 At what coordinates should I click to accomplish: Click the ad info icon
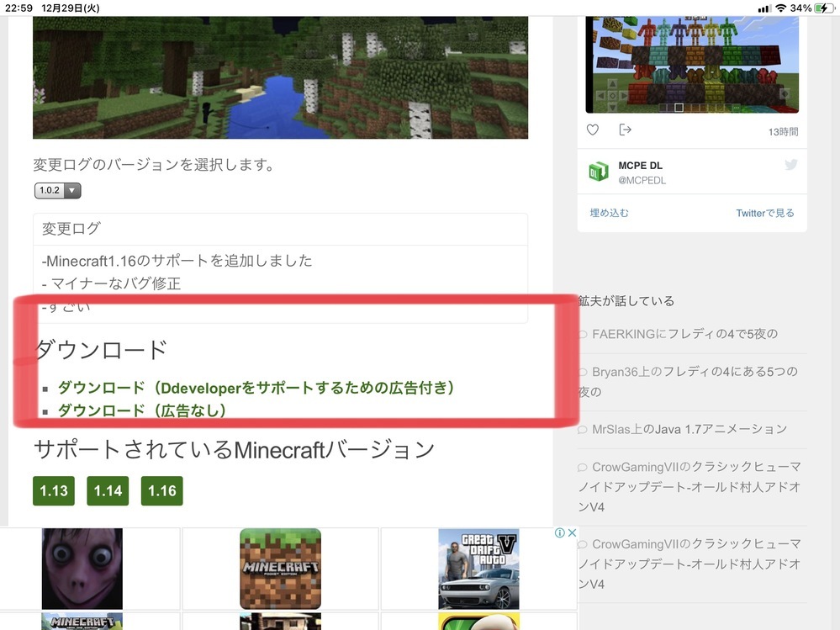pos(559,532)
